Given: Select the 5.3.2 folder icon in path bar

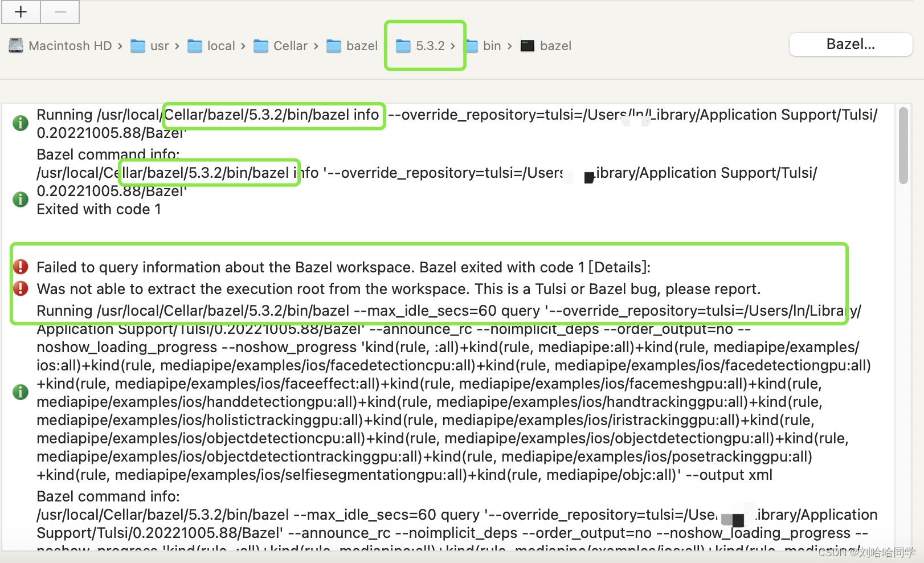Looking at the screenshot, I should pyautogui.click(x=403, y=46).
